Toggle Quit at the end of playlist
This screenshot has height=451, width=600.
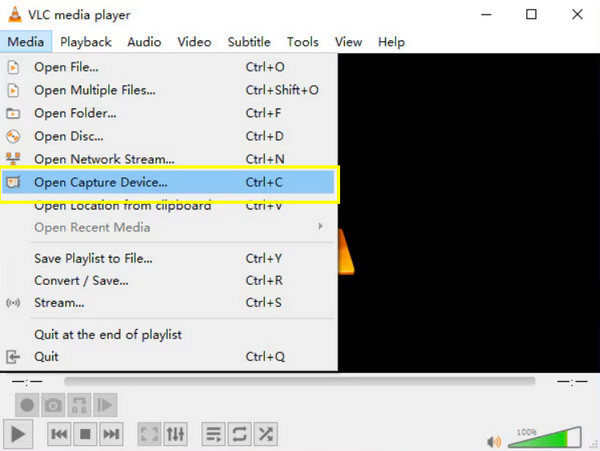168,335
